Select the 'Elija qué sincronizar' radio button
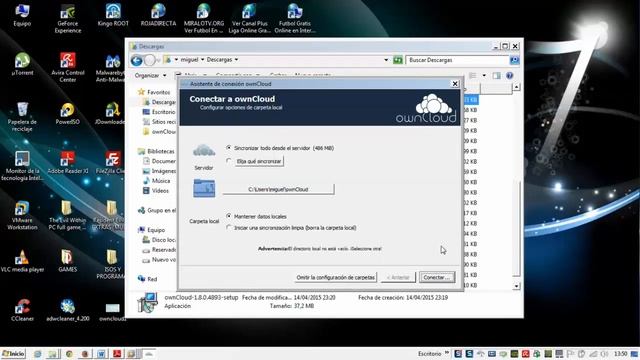The width and height of the screenshot is (640, 360). [x=229, y=161]
